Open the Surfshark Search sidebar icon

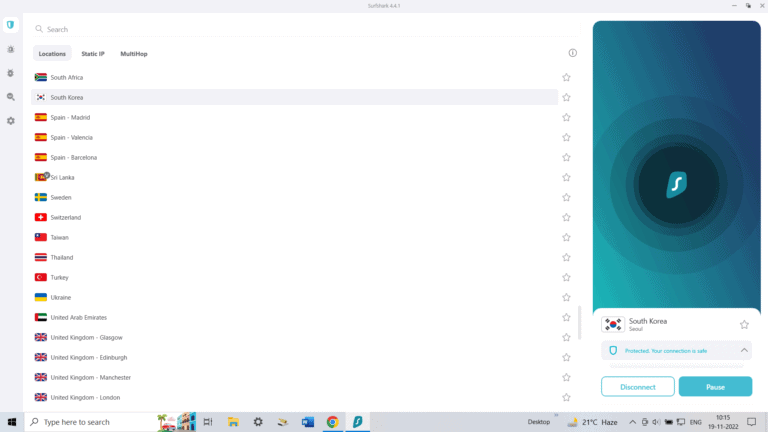[x=10, y=97]
